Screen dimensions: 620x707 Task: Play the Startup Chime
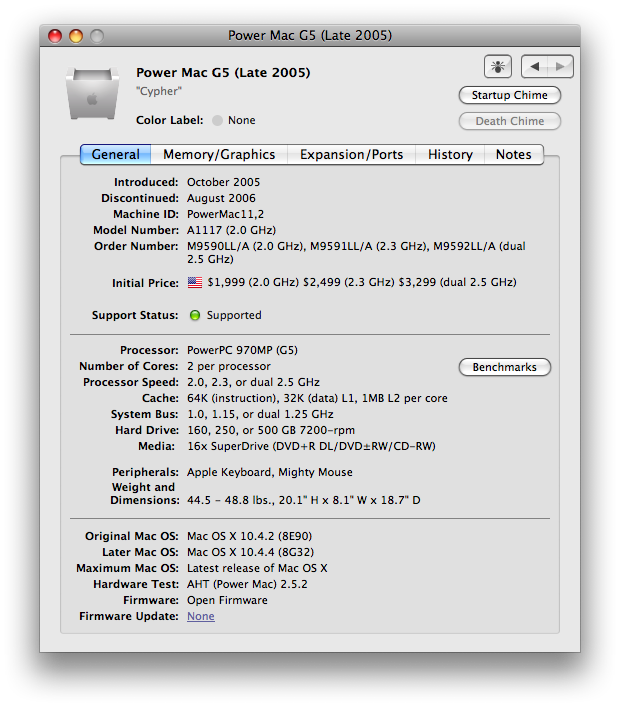click(510, 95)
